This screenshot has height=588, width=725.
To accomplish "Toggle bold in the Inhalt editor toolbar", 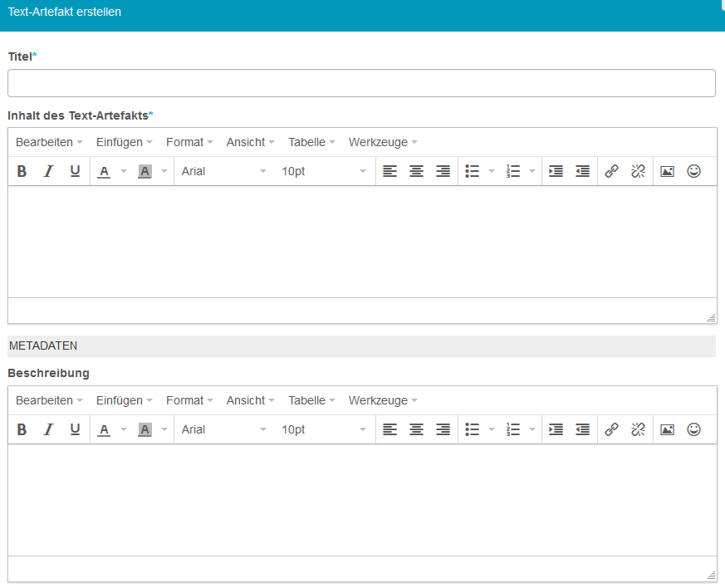I will [22, 171].
